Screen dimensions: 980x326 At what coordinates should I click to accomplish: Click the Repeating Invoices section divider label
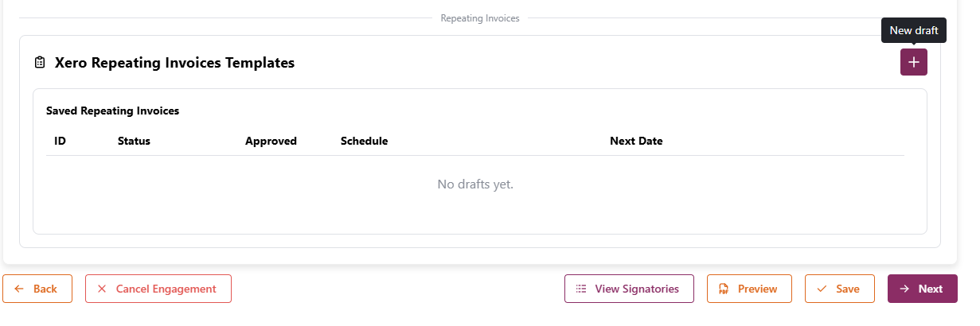coord(479,17)
